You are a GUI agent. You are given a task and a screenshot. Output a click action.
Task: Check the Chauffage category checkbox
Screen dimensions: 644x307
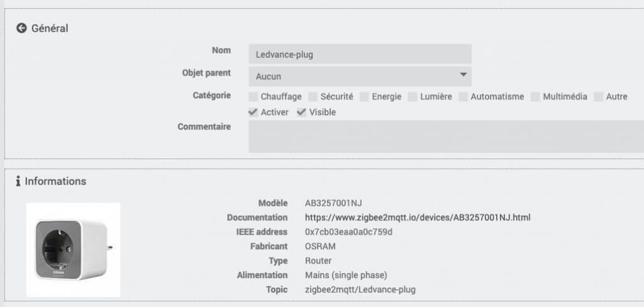point(253,97)
